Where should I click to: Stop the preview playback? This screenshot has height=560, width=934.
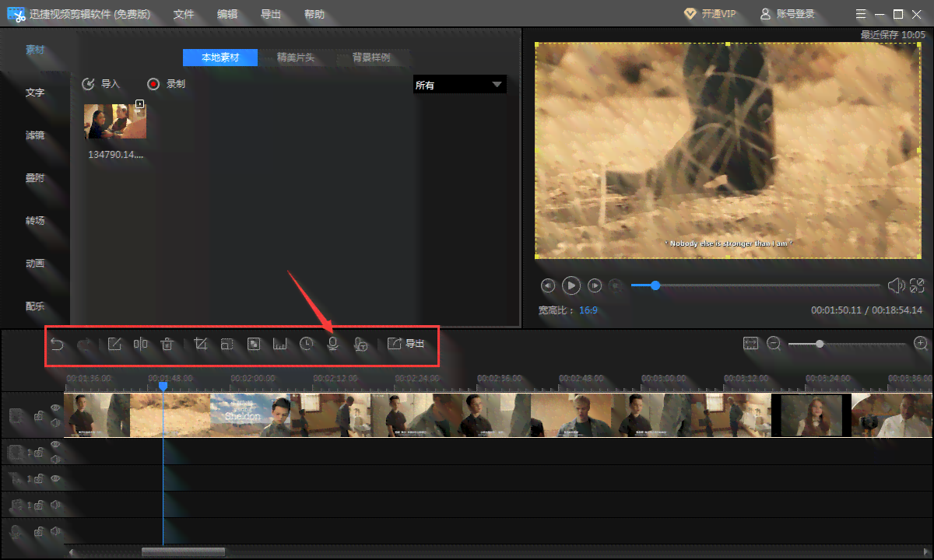(615, 285)
